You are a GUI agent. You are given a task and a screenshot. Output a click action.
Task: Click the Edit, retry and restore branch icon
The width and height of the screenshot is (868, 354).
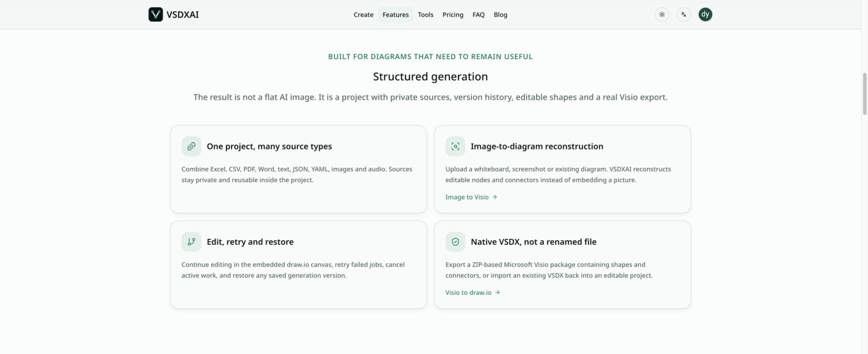[x=191, y=242]
